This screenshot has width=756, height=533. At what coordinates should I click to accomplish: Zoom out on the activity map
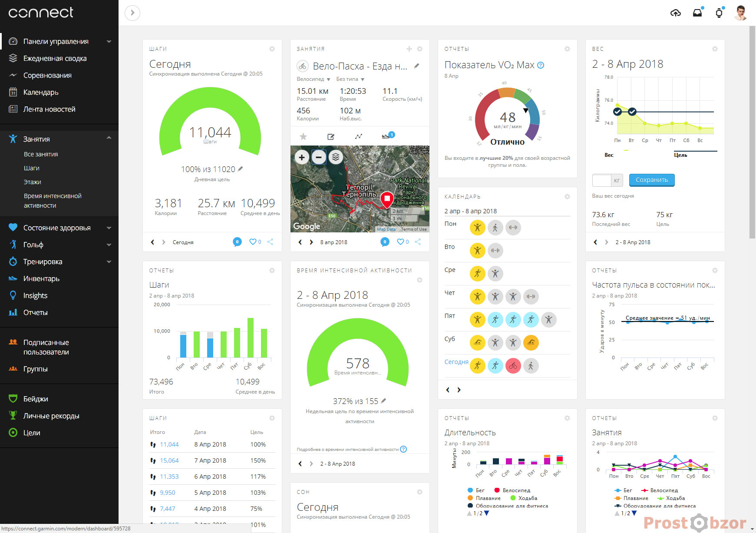(319, 157)
